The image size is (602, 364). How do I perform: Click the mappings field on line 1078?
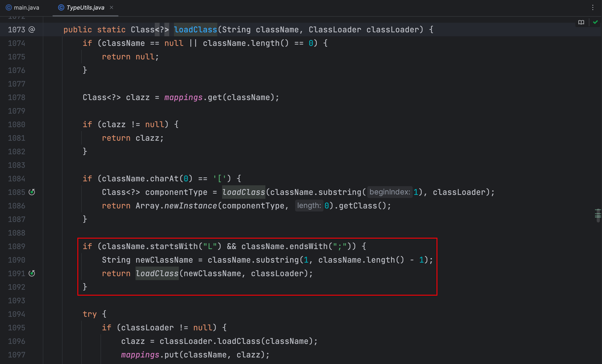(183, 97)
